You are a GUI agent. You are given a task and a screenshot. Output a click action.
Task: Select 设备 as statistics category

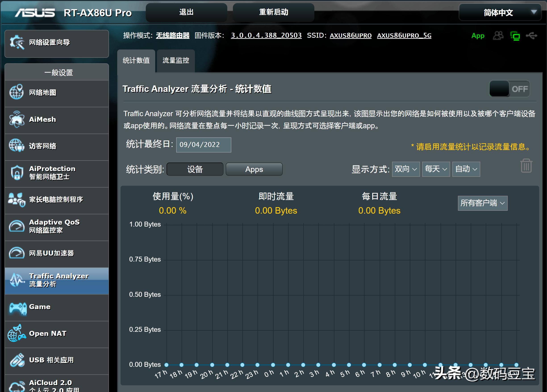[x=195, y=169]
